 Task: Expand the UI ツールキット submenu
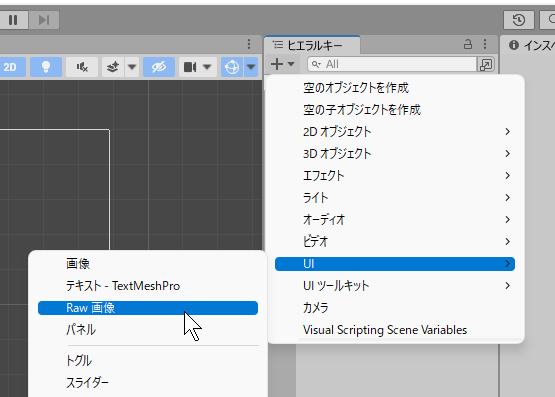395,286
